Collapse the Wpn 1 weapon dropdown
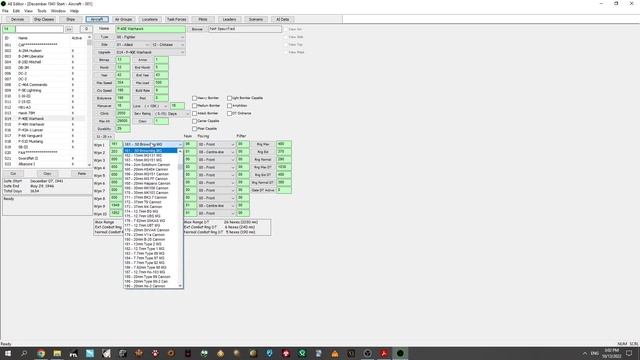Viewport: 640px width, 360px height. pyautogui.click(x=180, y=144)
